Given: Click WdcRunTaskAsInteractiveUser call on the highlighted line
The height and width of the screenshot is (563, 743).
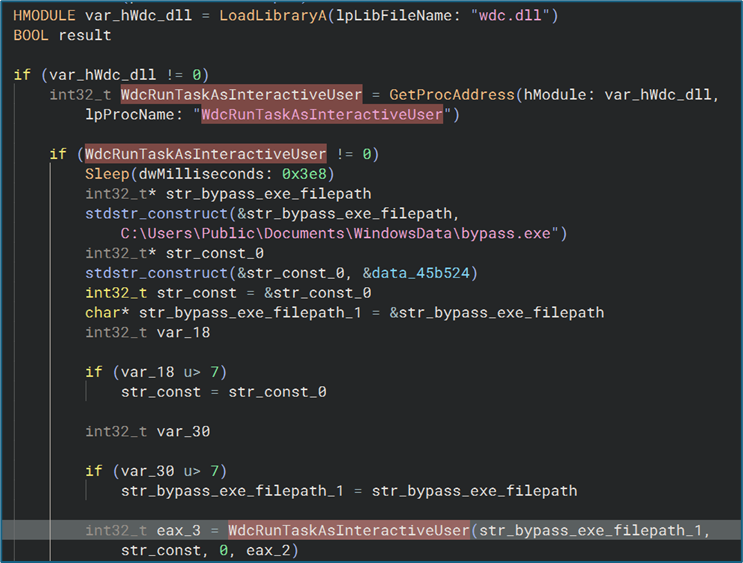Looking at the screenshot, I should pyautogui.click(x=349, y=530).
